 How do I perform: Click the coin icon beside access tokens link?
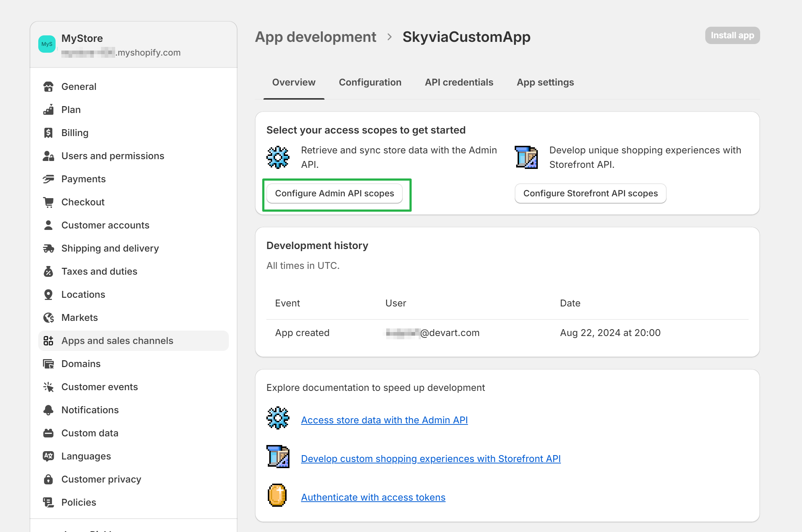(x=277, y=495)
